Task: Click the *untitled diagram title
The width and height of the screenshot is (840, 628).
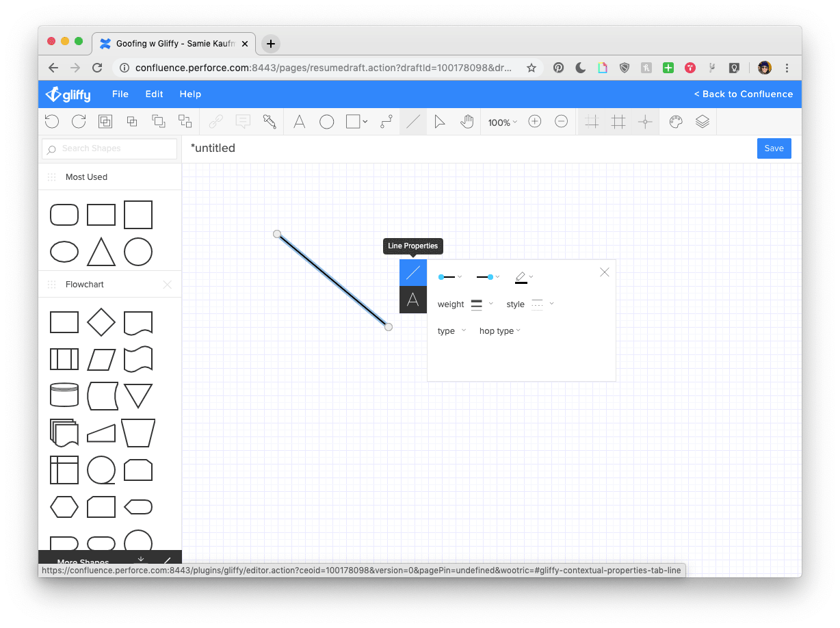Action: (213, 148)
